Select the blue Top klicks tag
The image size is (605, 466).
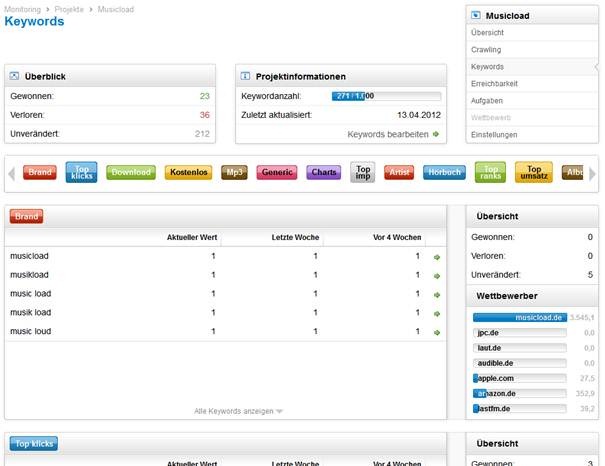tap(81, 172)
